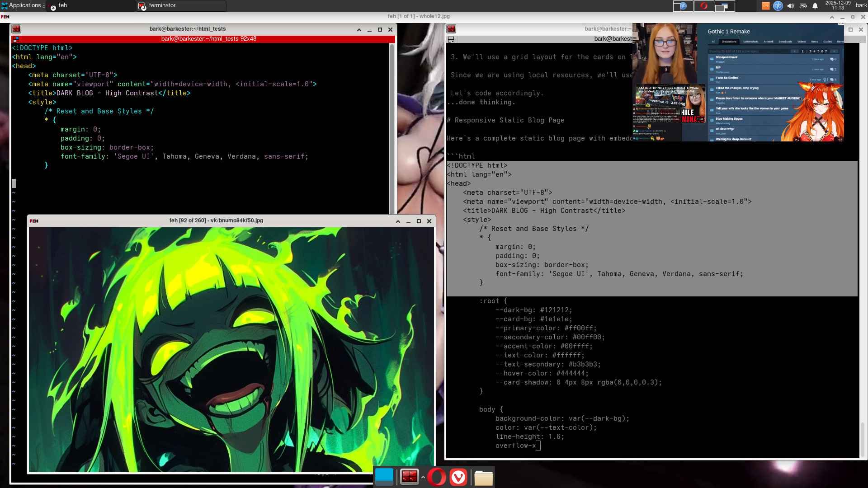The width and height of the screenshot is (868, 488).
Task: Select the feh button in top taskbar
Action: pyautogui.click(x=90, y=6)
